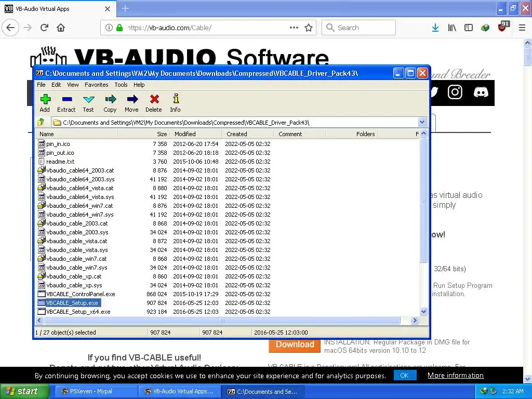Click the Extract toolbar icon
532x399 pixels.
click(x=66, y=103)
